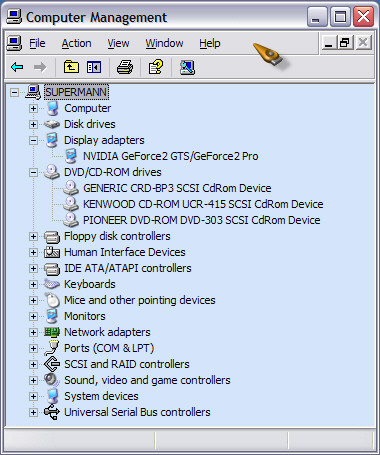Click the DVD/CD-ROM drives disc icon
Image resolution: width=380 pixels, height=455 pixels.
pos(52,172)
